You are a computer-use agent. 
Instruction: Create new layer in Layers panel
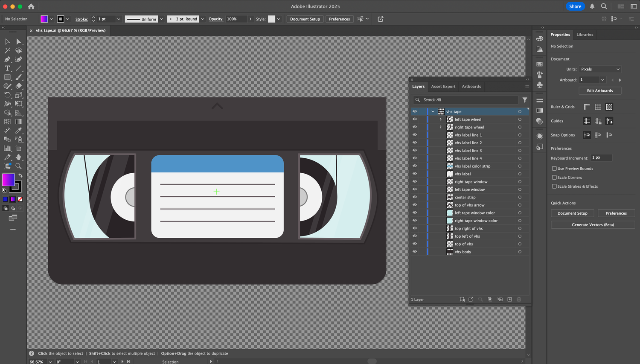click(x=509, y=300)
